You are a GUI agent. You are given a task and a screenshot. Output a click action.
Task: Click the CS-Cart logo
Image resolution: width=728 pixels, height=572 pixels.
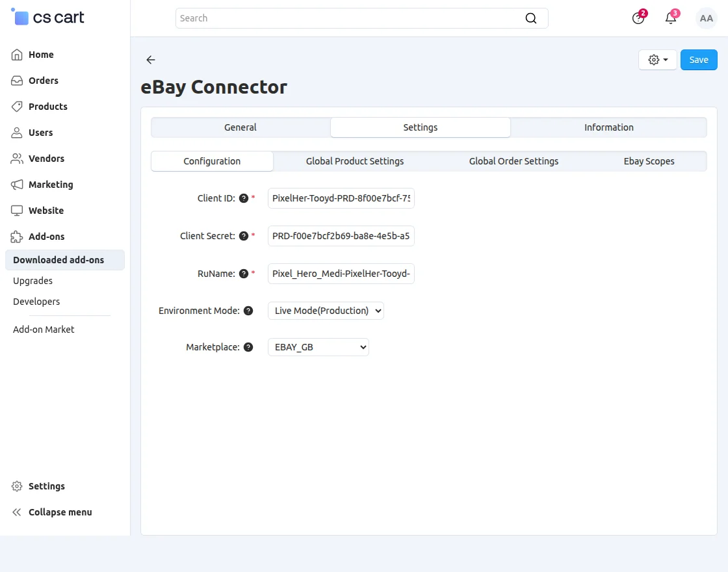pos(47,17)
